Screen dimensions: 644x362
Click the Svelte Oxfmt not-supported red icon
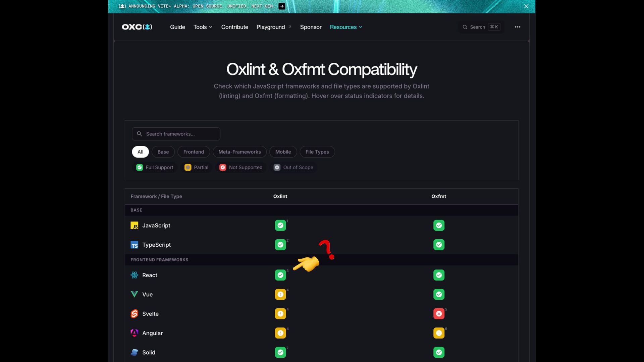point(439,314)
